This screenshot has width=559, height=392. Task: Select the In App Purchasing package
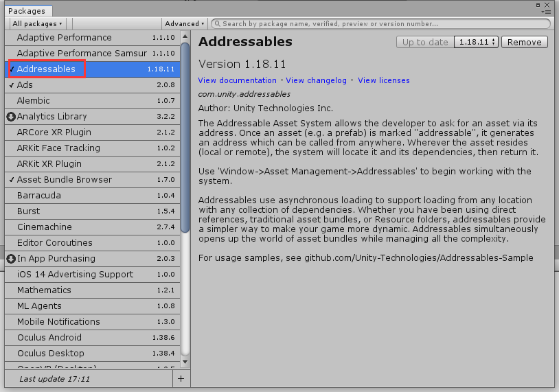pos(93,259)
